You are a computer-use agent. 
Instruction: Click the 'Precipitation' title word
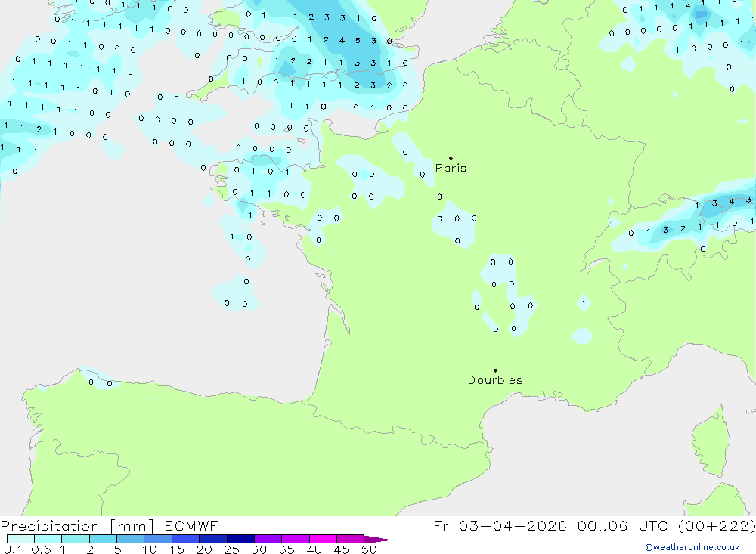pos(50,526)
